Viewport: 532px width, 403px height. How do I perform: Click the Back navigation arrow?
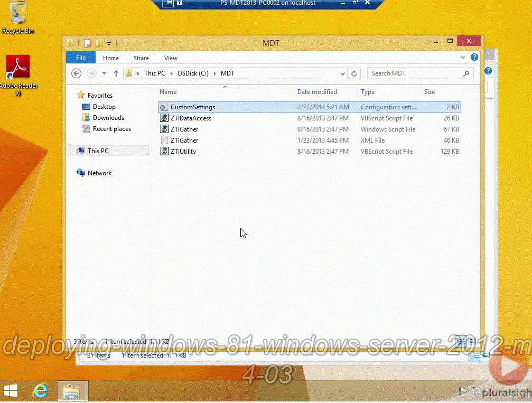pyautogui.click(x=76, y=73)
